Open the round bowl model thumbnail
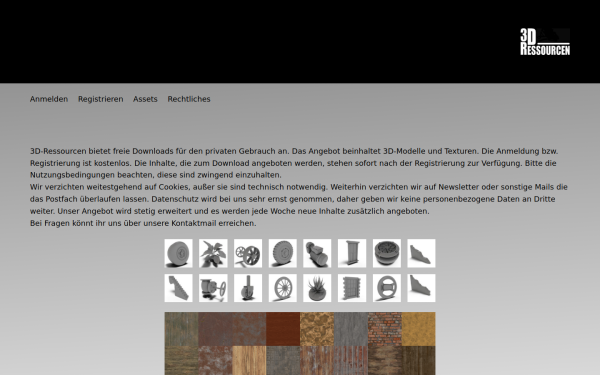This screenshot has height=375, width=600. 387,253
